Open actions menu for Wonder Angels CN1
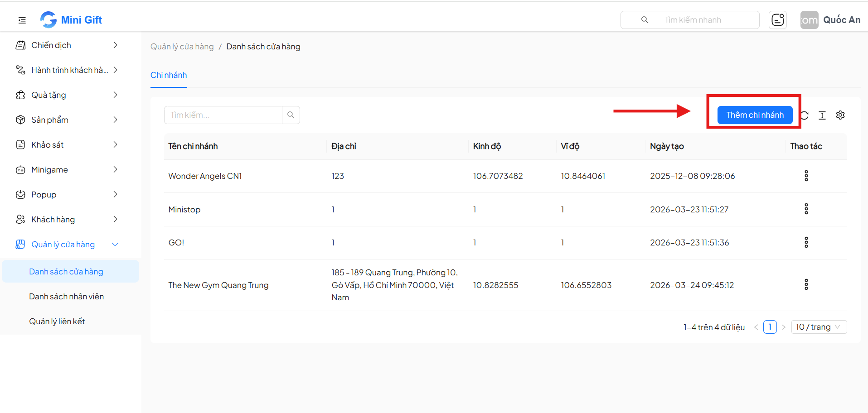This screenshot has width=868, height=413. tap(806, 176)
